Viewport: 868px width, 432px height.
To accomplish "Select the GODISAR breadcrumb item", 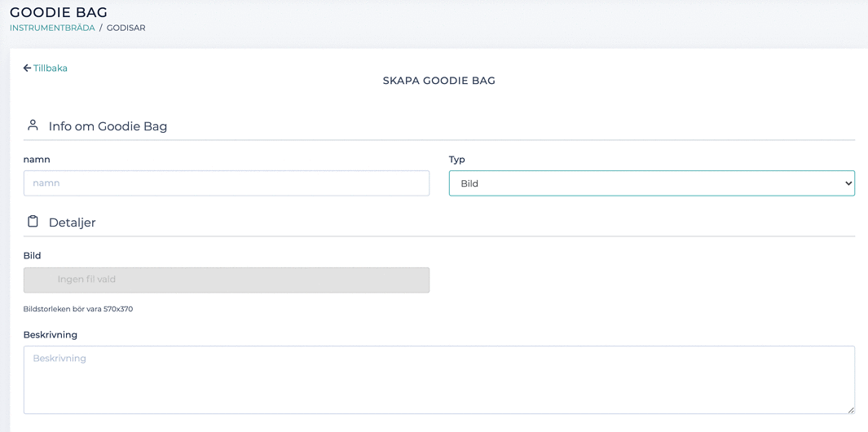I will click(126, 28).
